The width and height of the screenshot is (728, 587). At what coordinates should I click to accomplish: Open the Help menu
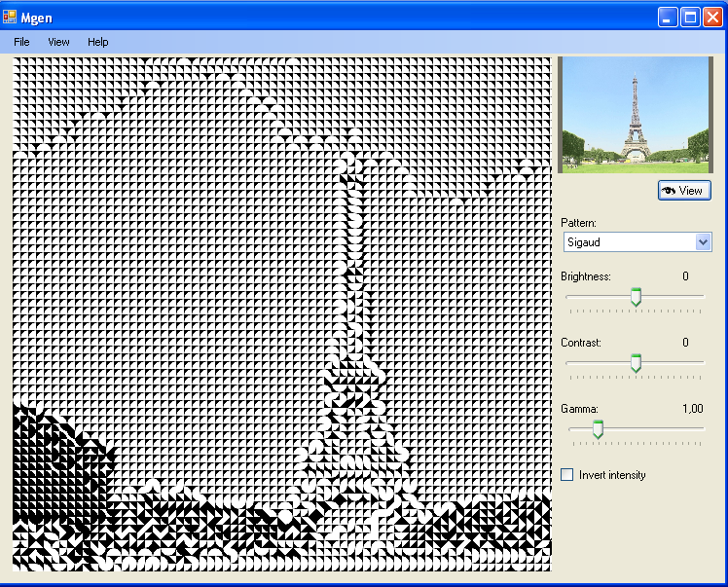[98, 42]
